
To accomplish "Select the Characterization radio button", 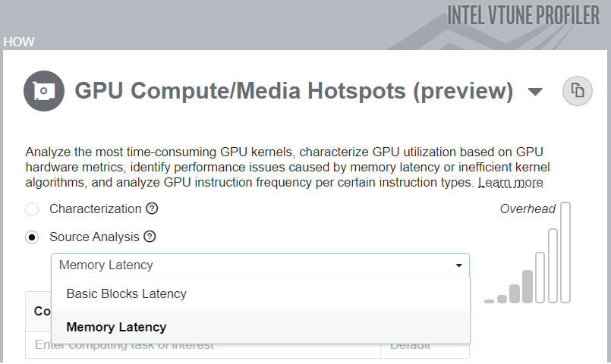I will coord(32,209).
